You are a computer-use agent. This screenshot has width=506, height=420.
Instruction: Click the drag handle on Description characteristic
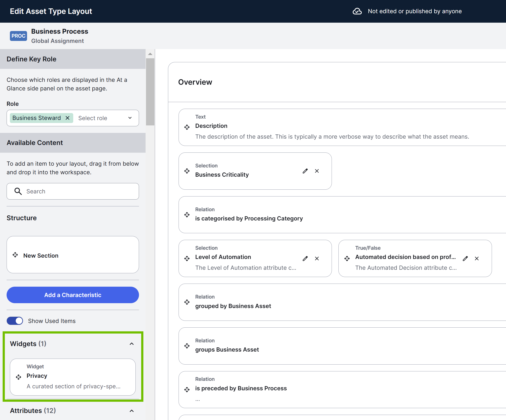187,127
